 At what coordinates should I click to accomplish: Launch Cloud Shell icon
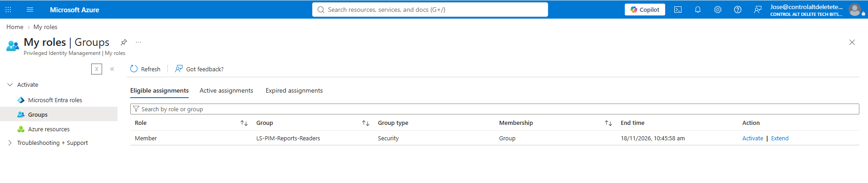coord(678,10)
